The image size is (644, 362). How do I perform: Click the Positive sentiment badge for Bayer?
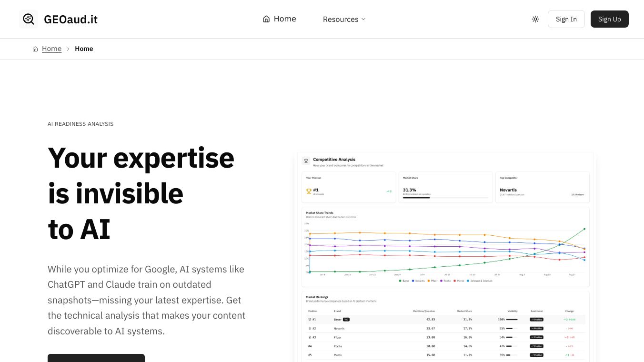[536, 320]
